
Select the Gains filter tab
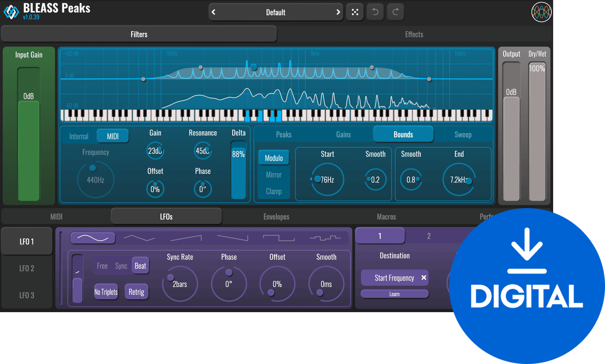click(x=343, y=134)
